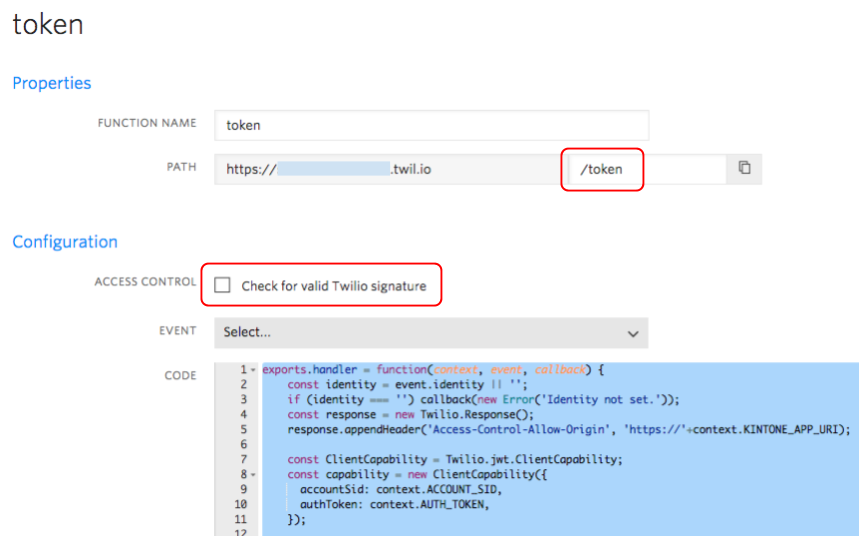
Task: Select the Configuration section heading
Action: [x=65, y=242]
